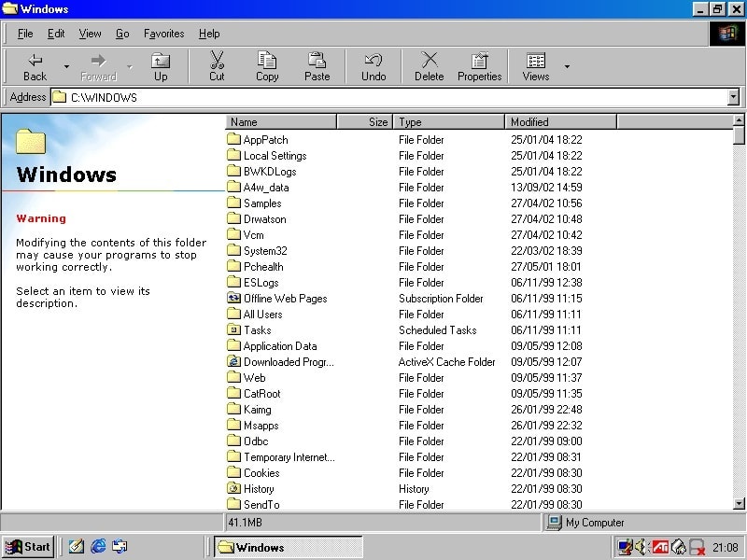747x560 pixels.
Task: Sort files by Type column header
Action: click(449, 122)
